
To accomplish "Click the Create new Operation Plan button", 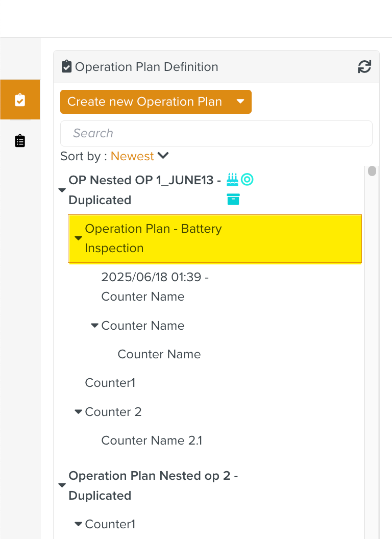I will point(145,102).
